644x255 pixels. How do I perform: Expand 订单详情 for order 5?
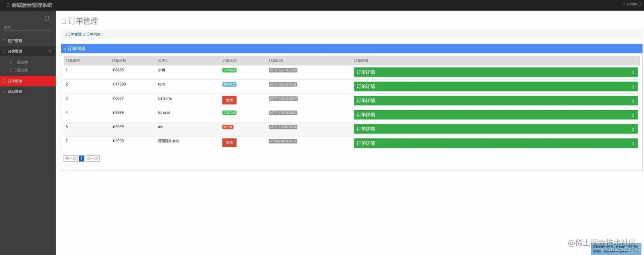click(496, 129)
